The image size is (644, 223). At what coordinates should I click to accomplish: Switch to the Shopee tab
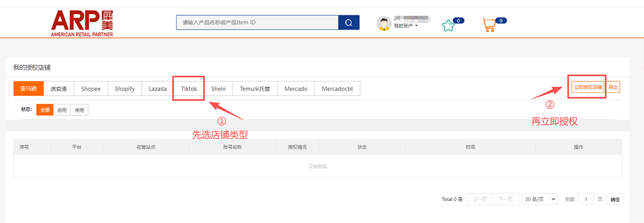(91, 88)
